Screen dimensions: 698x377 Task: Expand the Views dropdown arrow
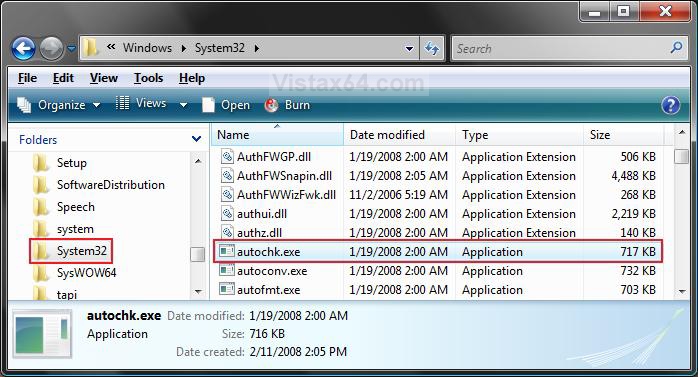pyautogui.click(x=183, y=105)
